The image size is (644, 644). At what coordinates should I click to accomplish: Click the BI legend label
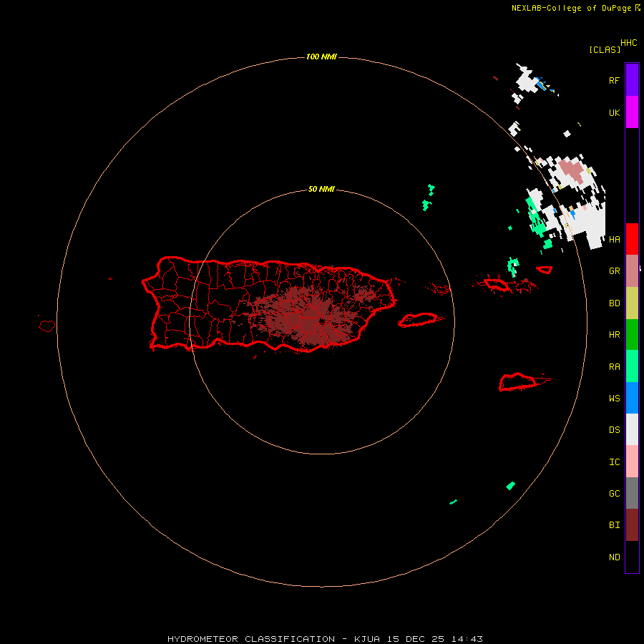[615, 525]
